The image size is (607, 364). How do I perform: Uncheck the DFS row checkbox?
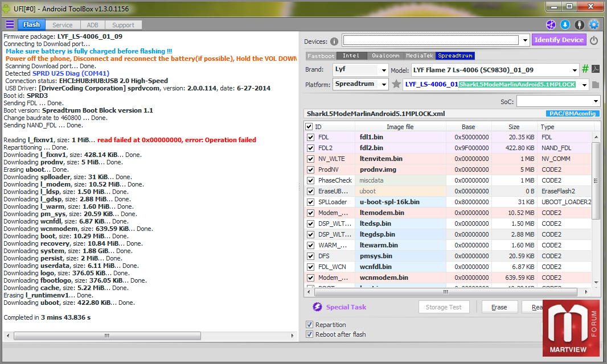(310, 256)
